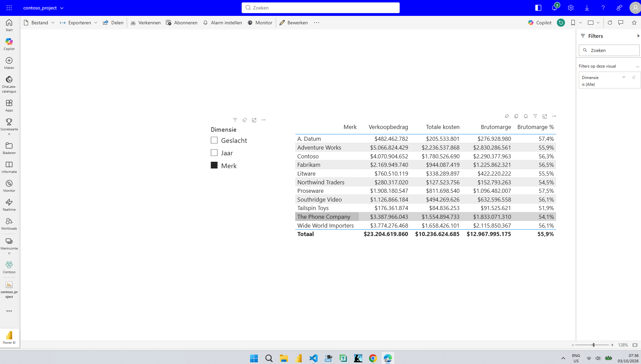Screen dimensions: 641x364
Task: Set alert bell on table visual
Action: (526, 116)
